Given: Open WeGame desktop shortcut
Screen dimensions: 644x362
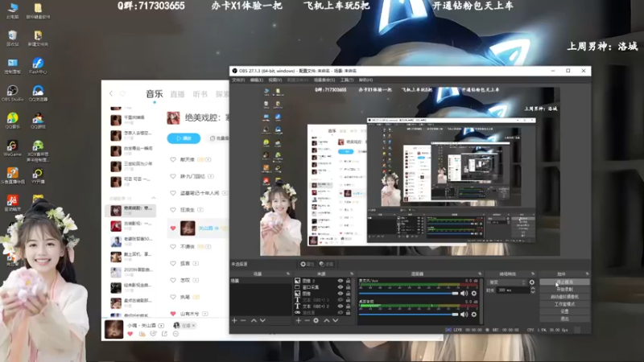Looking at the screenshot, I should 12,148.
